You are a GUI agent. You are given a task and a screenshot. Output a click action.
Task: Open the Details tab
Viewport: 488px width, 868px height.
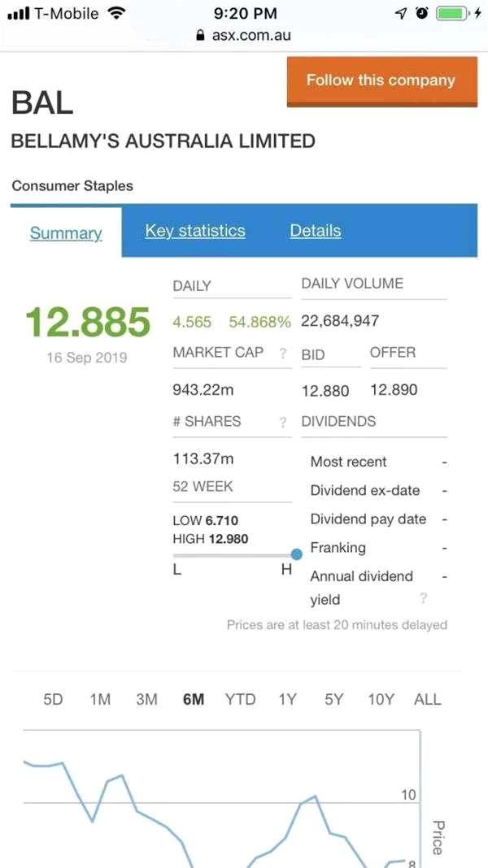(316, 231)
